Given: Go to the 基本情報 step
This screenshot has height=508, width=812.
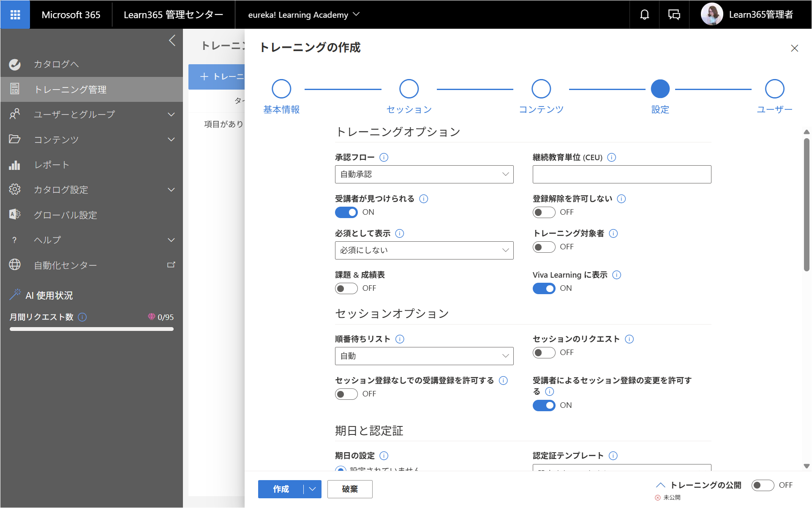Looking at the screenshot, I should point(281,97).
